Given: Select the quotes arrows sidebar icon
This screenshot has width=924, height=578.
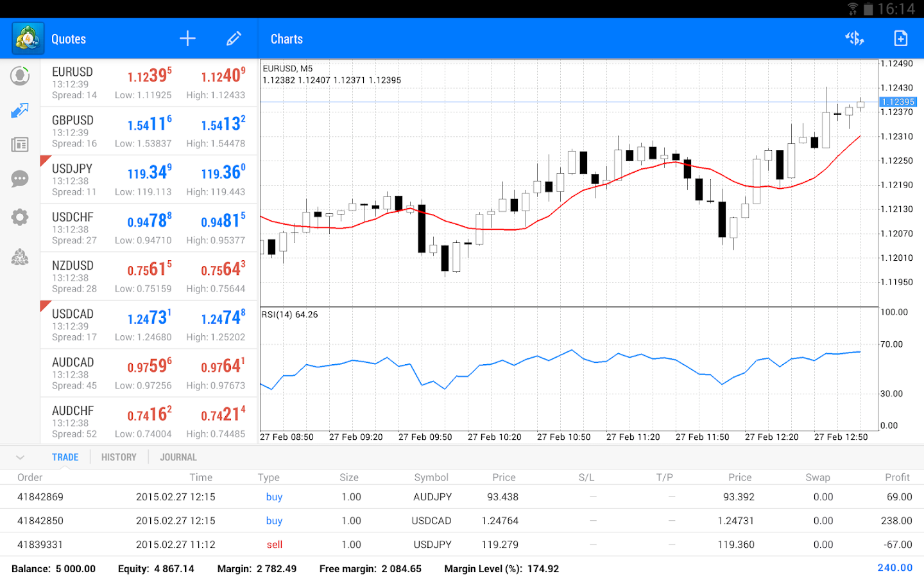Looking at the screenshot, I should point(20,110).
